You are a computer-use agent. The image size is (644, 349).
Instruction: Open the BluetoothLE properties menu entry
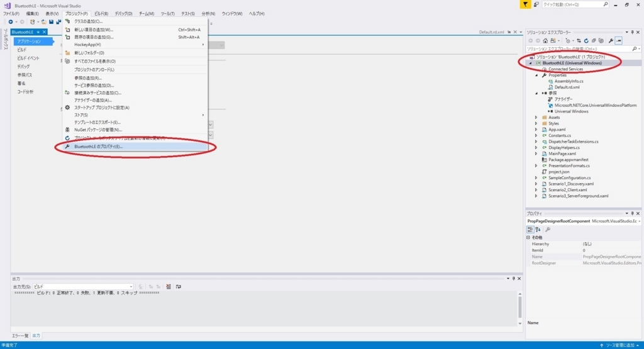(136, 147)
